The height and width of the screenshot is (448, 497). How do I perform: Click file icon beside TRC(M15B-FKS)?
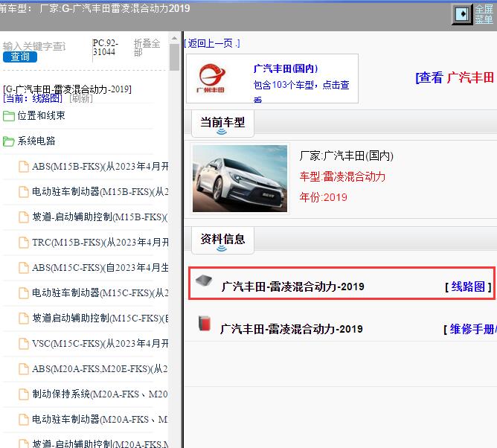click(24, 243)
